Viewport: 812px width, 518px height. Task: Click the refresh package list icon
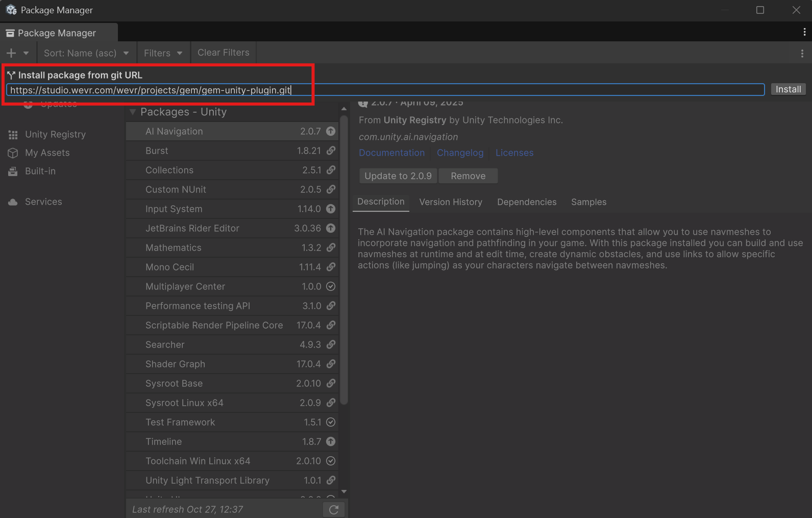tap(334, 509)
